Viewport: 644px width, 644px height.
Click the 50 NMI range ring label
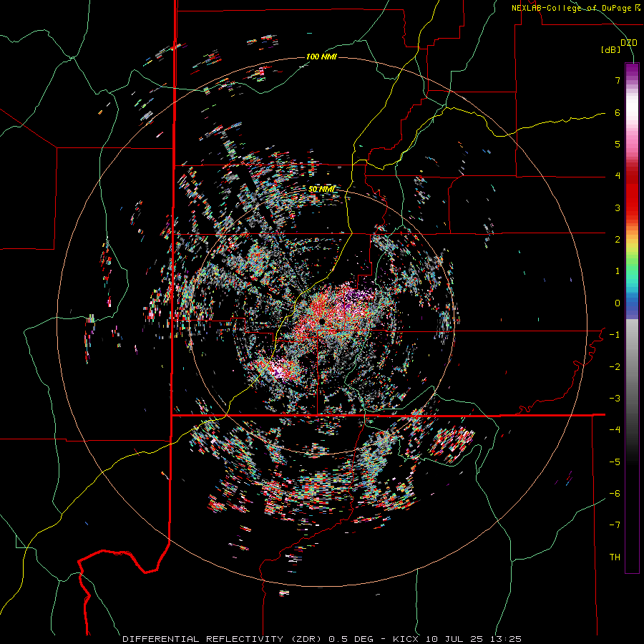321,190
